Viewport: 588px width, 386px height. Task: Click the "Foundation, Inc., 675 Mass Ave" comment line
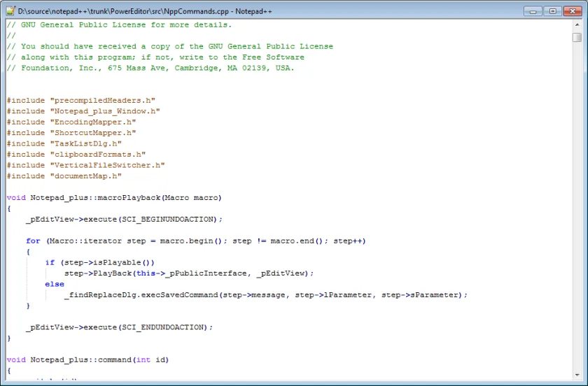150,69
